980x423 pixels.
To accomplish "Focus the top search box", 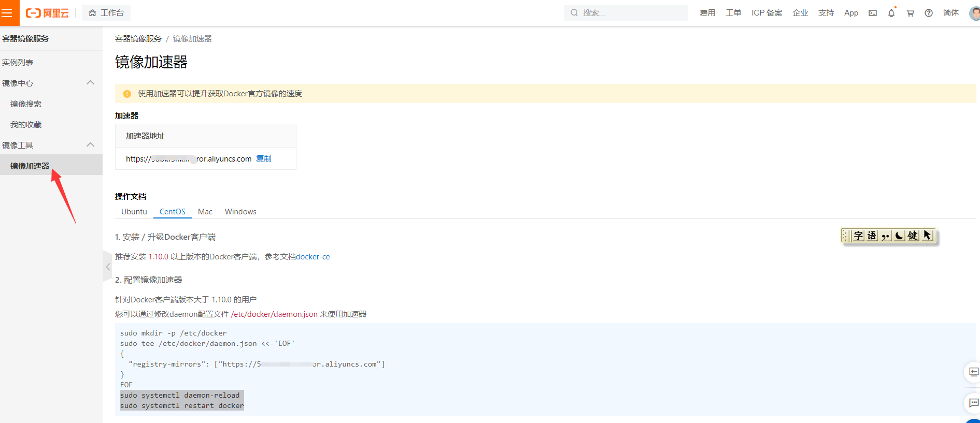I will [626, 13].
